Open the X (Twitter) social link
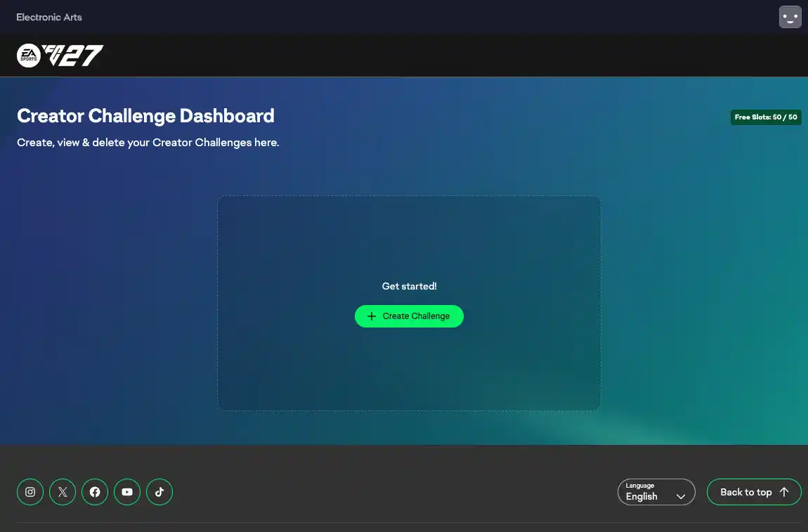The width and height of the screenshot is (808, 532). (63, 492)
